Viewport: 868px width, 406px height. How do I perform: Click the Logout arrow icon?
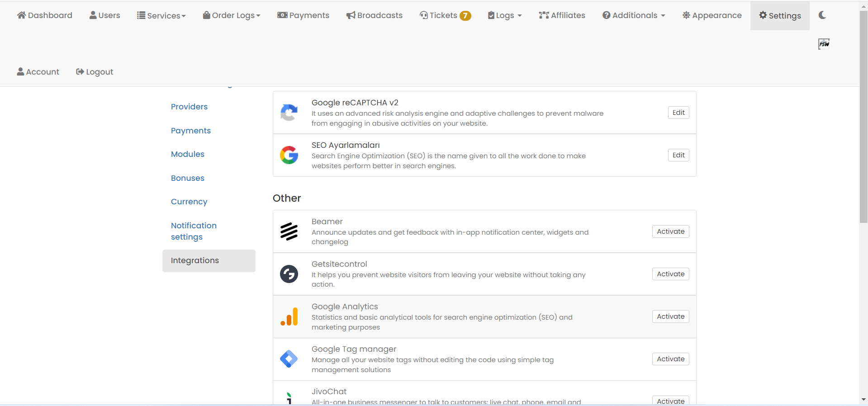point(80,71)
